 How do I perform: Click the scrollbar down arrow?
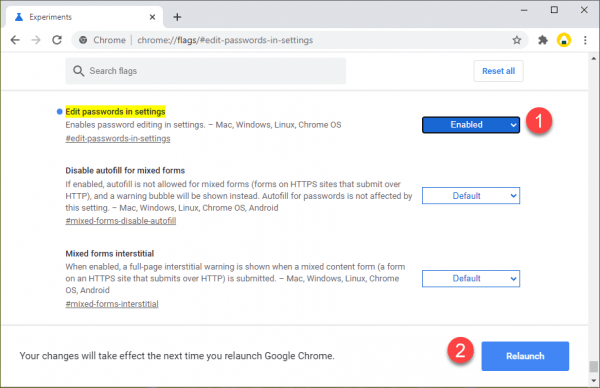coord(593,380)
